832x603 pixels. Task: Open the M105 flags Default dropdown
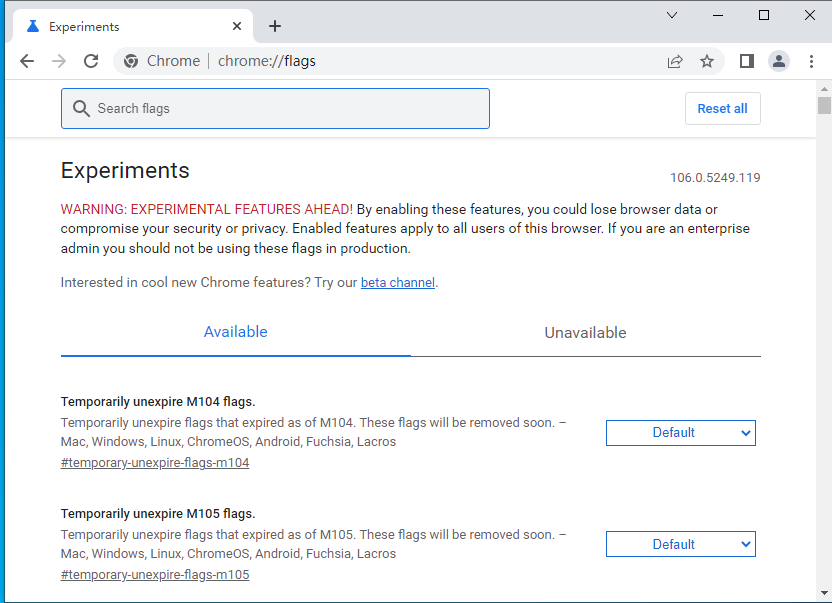tap(681, 544)
